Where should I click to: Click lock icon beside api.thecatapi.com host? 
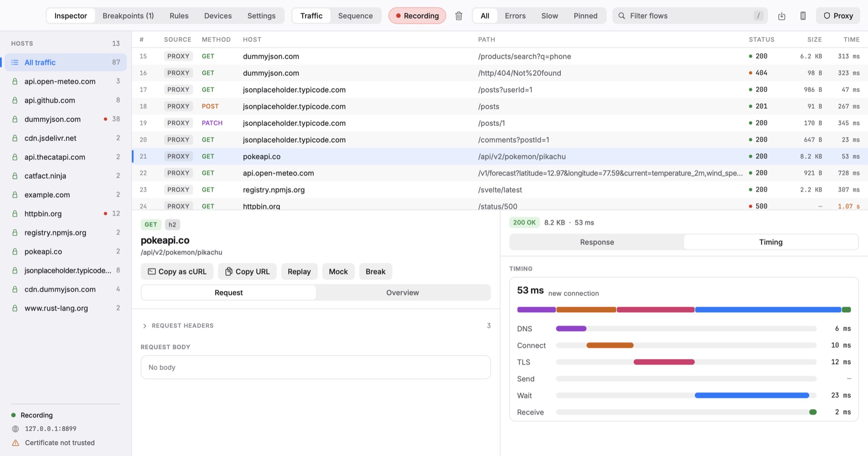15,157
